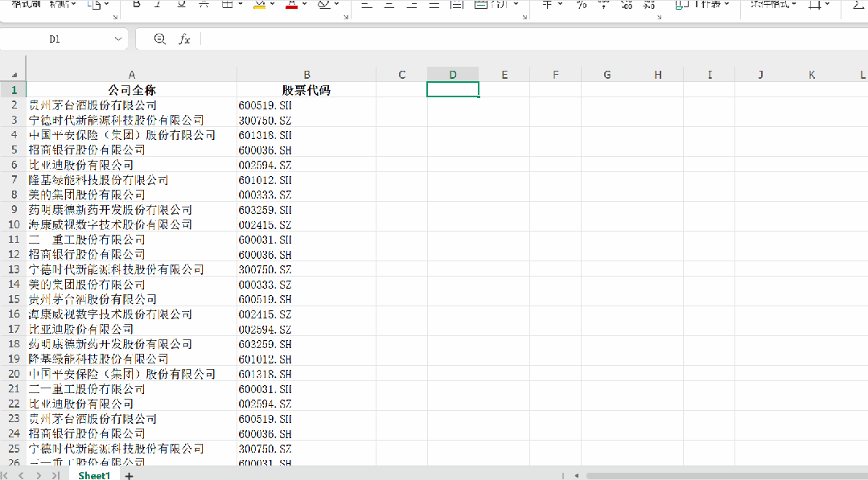Expand the copy options dropdown arrow

click(x=107, y=5)
